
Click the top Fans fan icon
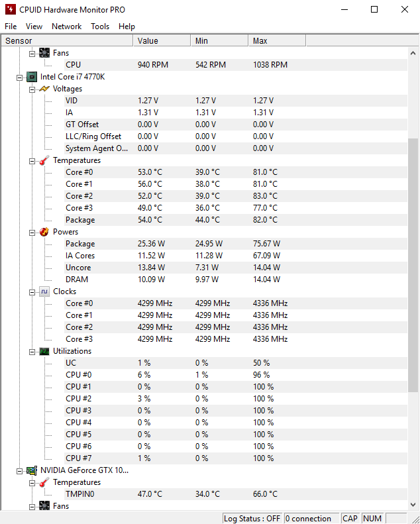click(x=44, y=53)
